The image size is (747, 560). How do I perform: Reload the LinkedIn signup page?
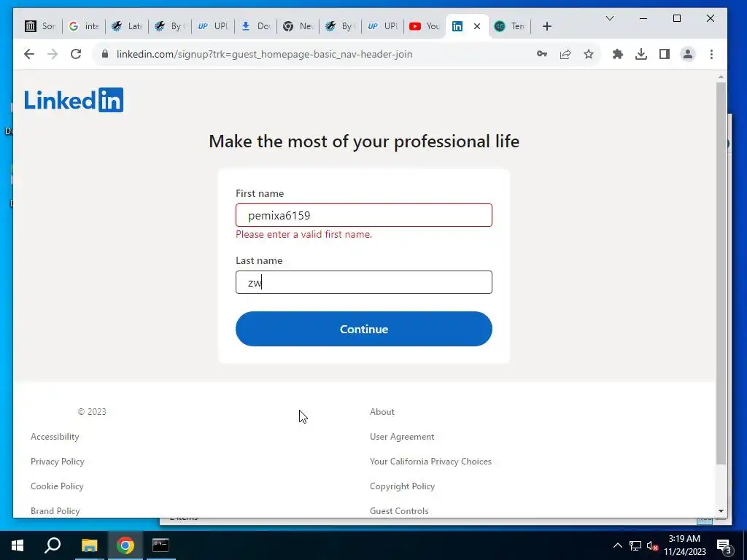pyautogui.click(x=76, y=54)
